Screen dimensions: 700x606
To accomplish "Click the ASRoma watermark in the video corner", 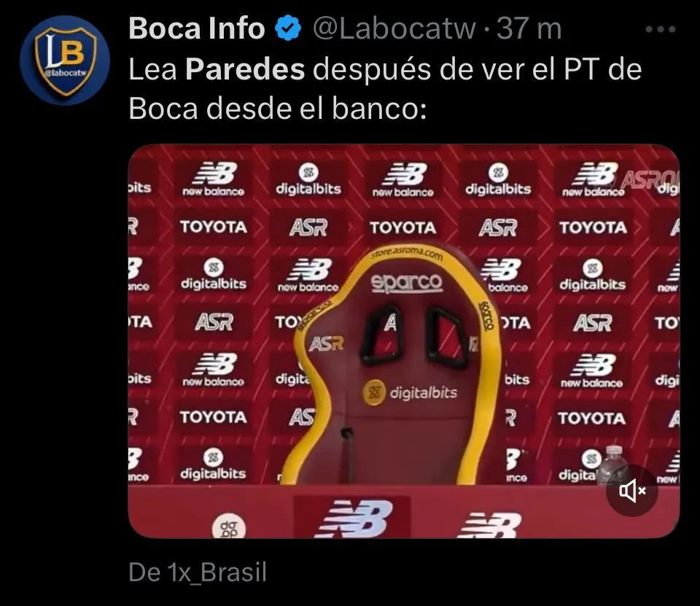I will coord(650,179).
